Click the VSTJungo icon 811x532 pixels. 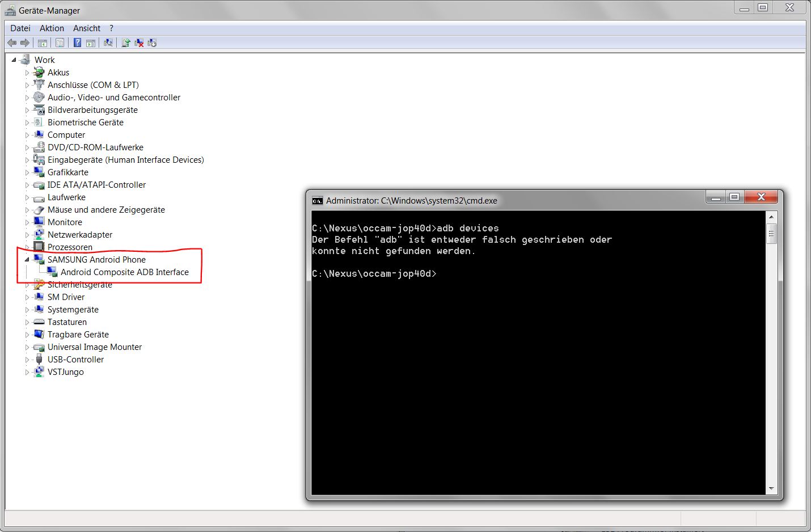click(x=39, y=371)
